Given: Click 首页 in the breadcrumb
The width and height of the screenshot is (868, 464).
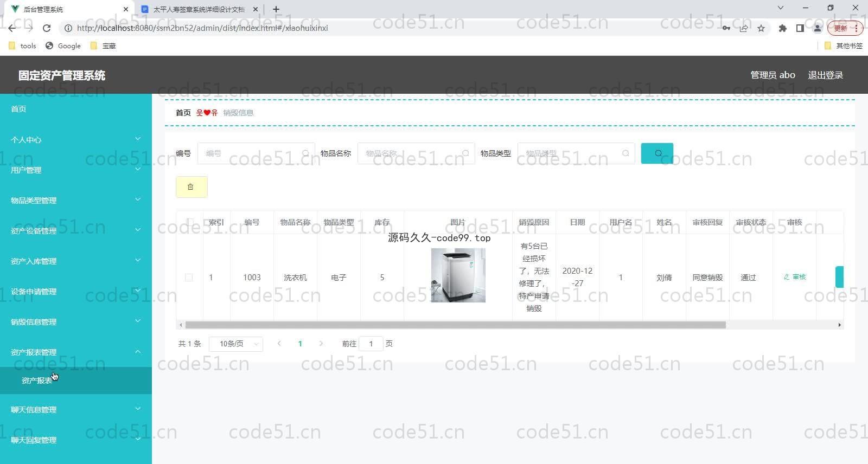Looking at the screenshot, I should click(x=183, y=113).
